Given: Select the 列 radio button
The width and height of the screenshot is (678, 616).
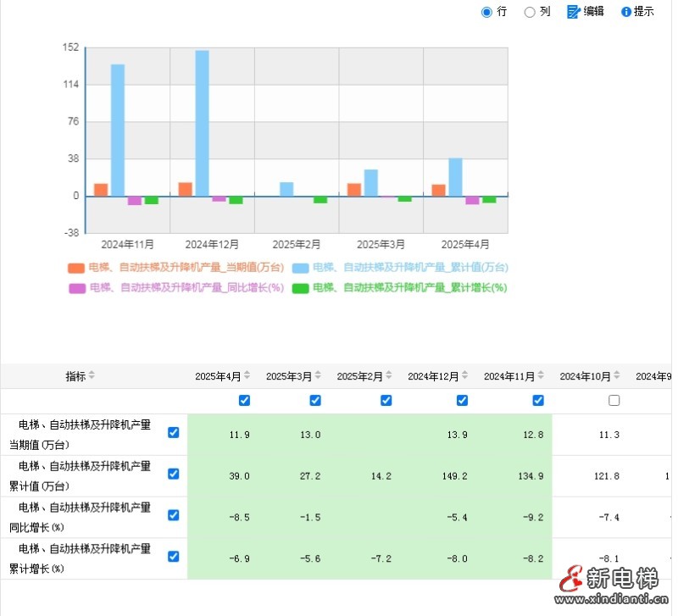Looking at the screenshot, I should 530,11.
